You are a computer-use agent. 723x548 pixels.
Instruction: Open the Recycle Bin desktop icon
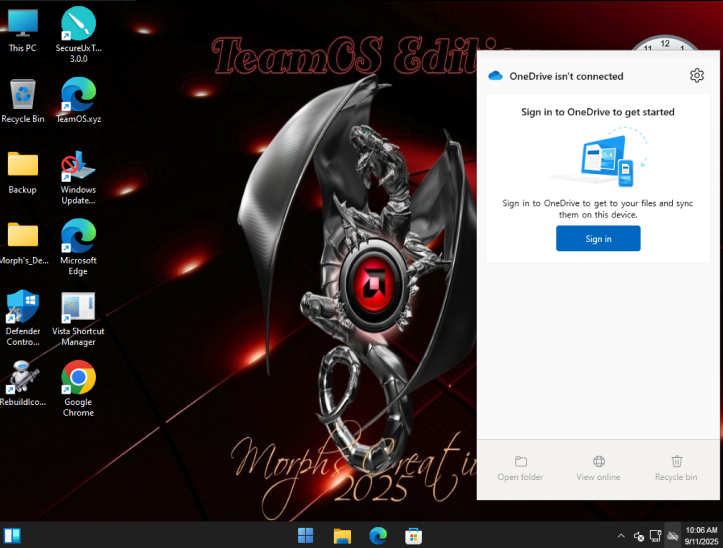[x=23, y=101]
